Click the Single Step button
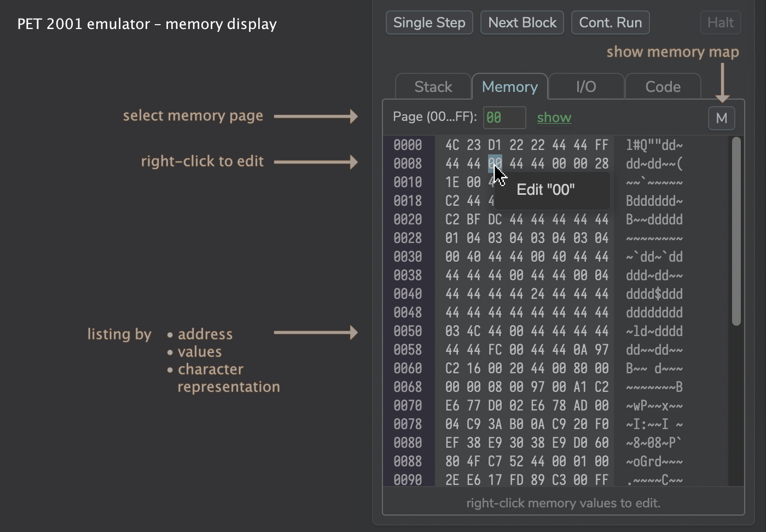Image resolution: width=766 pixels, height=532 pixels. click(x=429, y=22)
